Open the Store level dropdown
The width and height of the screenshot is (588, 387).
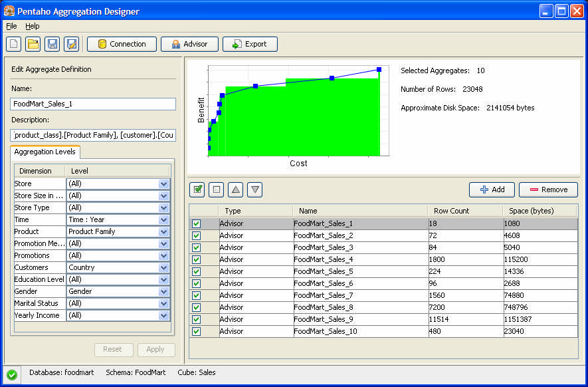tap(163, 184)
